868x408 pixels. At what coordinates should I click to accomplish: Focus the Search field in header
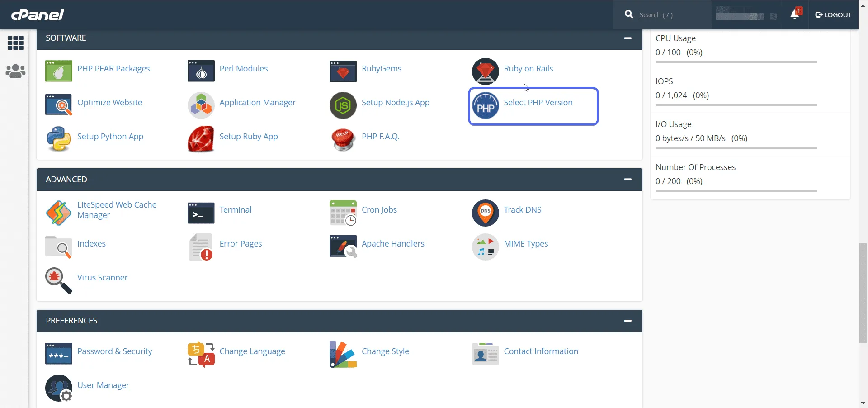pos(663,15)
